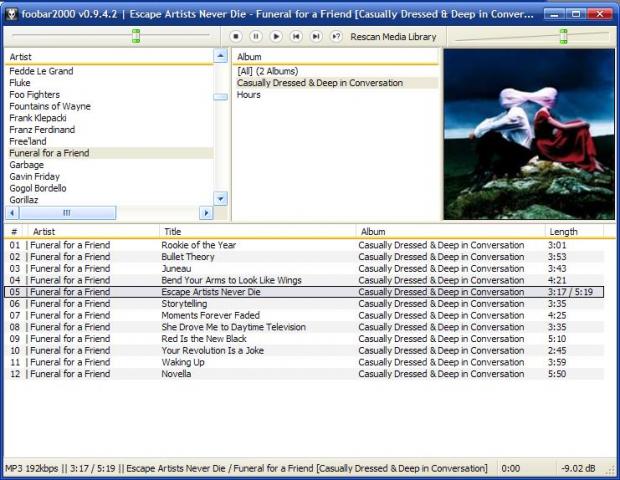Click the artist list scroll up arrow

coord(221,56)
